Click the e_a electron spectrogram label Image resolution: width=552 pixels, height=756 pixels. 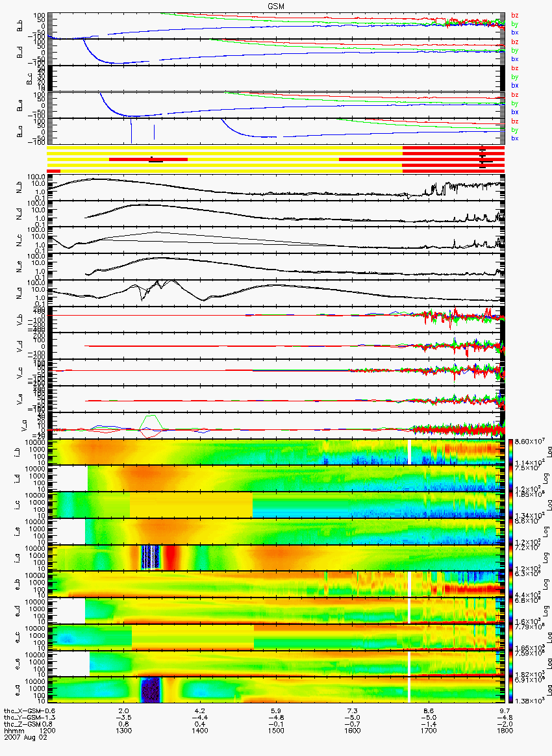[18, 690]
